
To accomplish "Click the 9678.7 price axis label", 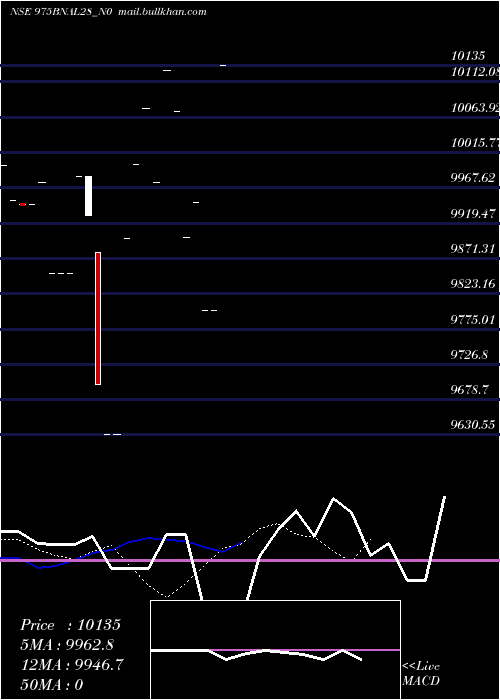I will click(x=469, y=390).
